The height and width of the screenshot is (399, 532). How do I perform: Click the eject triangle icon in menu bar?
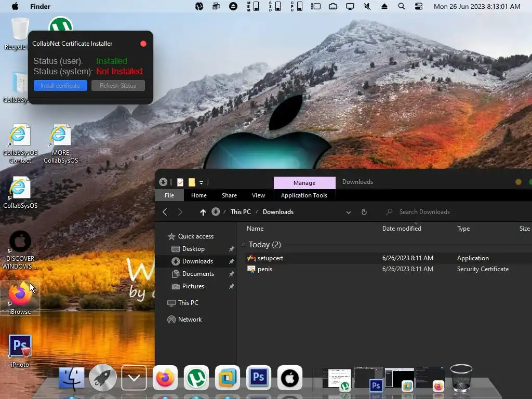pyautogui.click(x=384, y=6)
